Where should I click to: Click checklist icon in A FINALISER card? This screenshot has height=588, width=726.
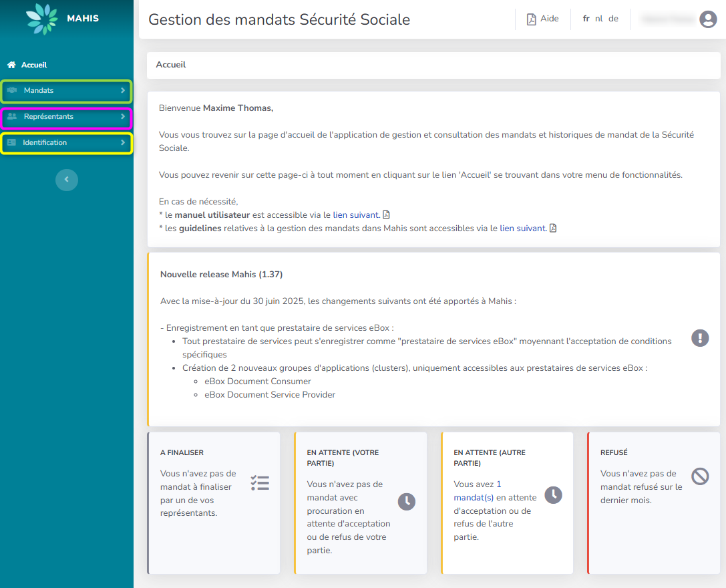(x=260, y=483)
